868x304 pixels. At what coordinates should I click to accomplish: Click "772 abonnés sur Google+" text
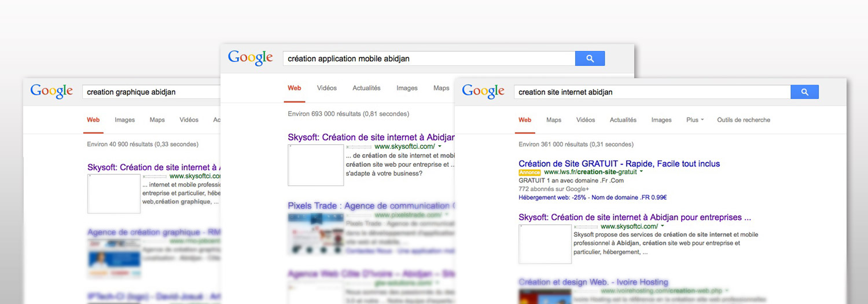pos(554,189)
